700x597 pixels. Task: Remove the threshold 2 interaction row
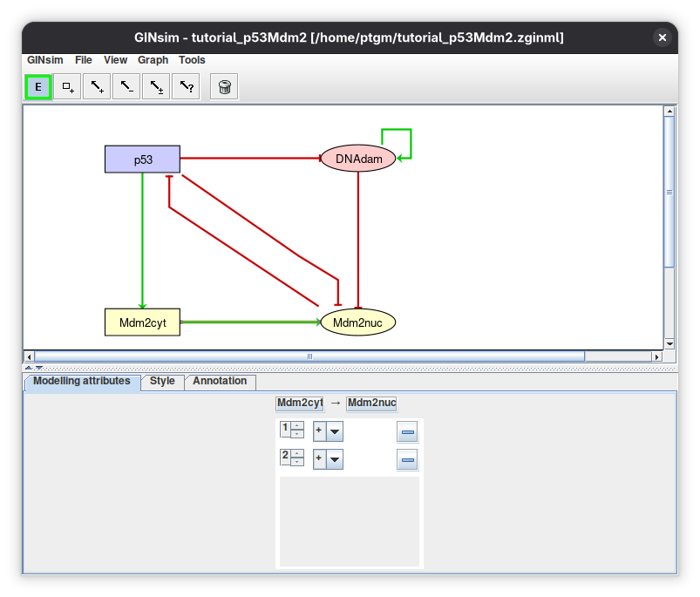407,459
